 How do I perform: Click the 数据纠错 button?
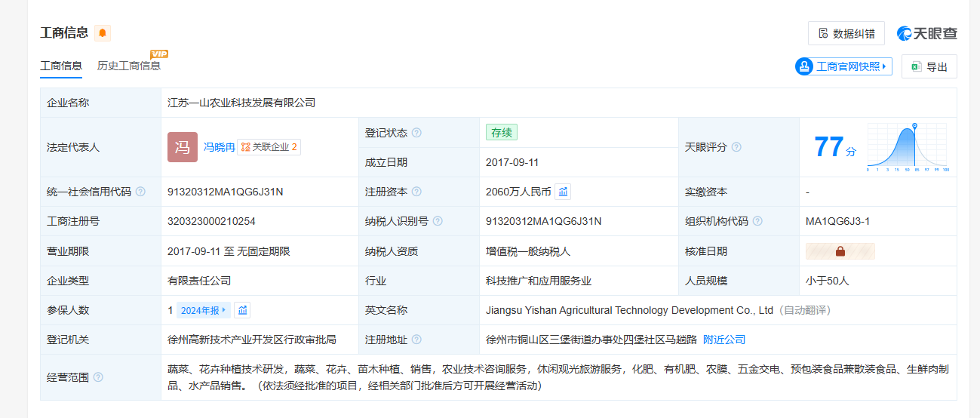pyautogui.click(x=846, y=33)
